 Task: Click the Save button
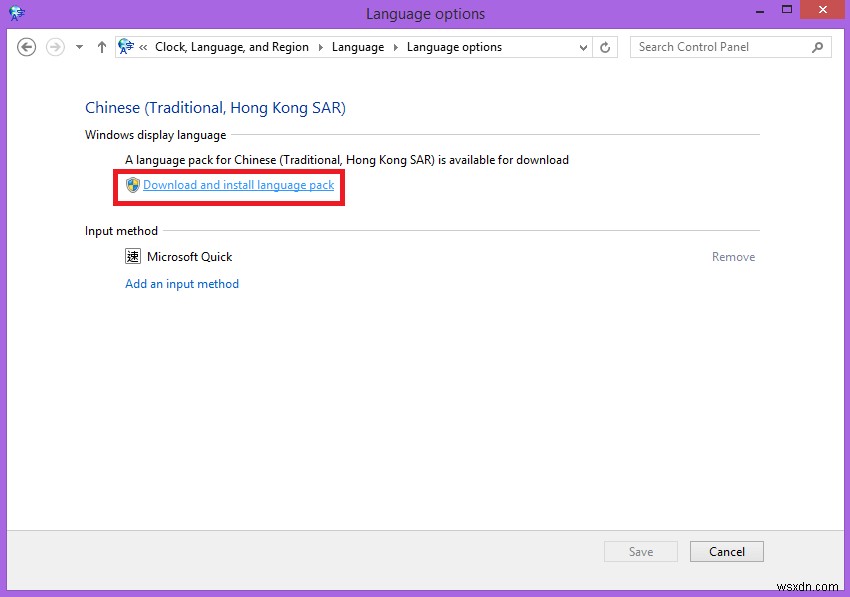tap(640, 551)
